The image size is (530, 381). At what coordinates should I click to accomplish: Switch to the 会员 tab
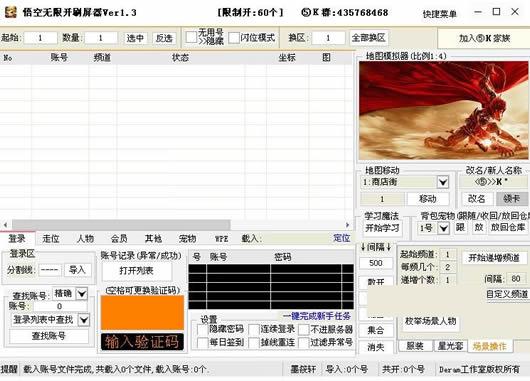pyautogui.click(x=119, y=239)
